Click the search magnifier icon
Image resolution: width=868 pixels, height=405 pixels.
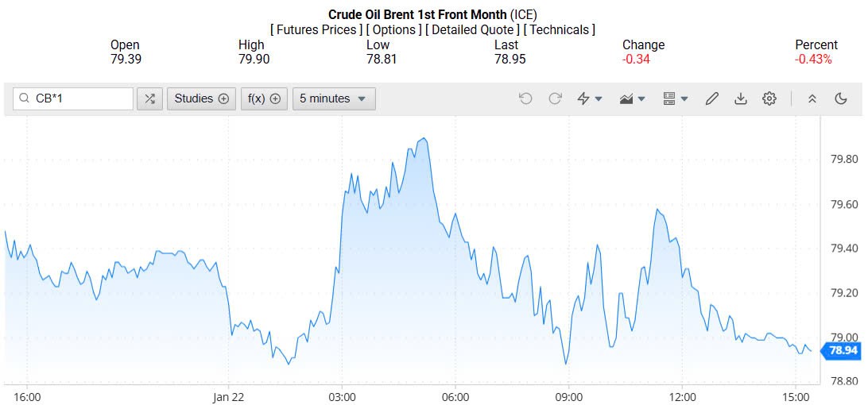(x=24, y=98)
